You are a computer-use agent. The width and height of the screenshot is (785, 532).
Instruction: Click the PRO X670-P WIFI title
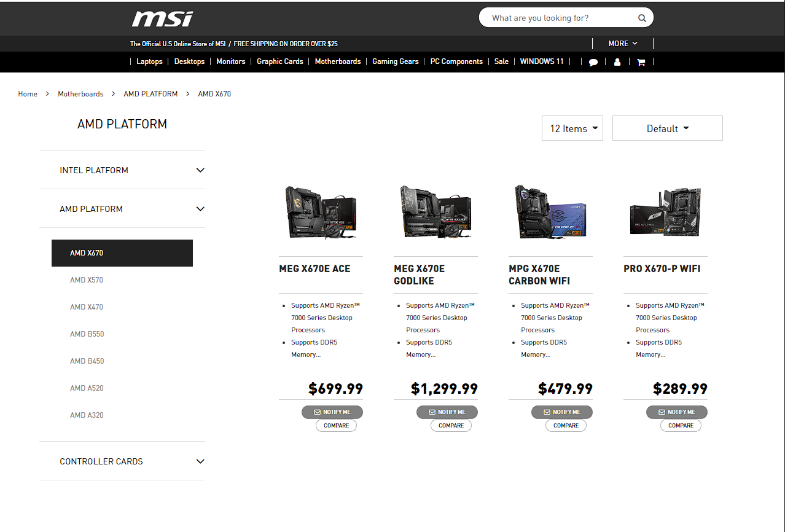click(662, 268)
